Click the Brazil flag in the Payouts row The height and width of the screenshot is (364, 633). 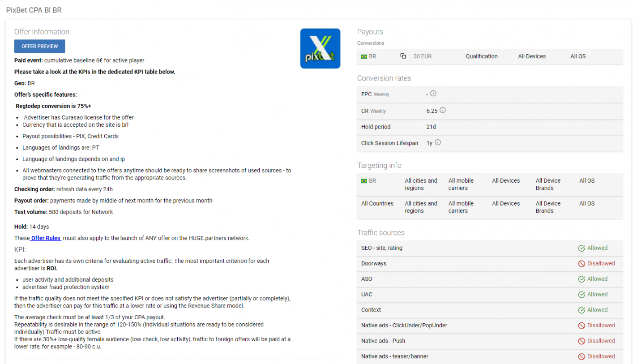[x=364, y=56]
